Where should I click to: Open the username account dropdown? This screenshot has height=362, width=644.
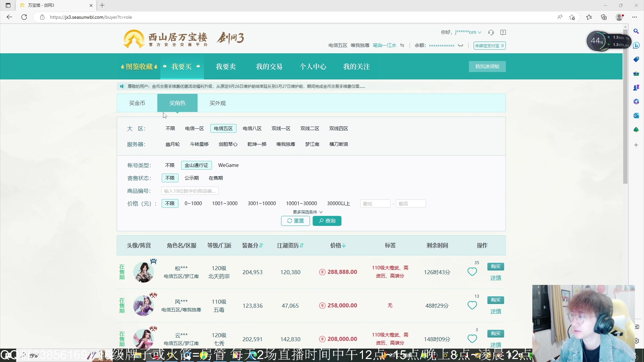point(468,33)
